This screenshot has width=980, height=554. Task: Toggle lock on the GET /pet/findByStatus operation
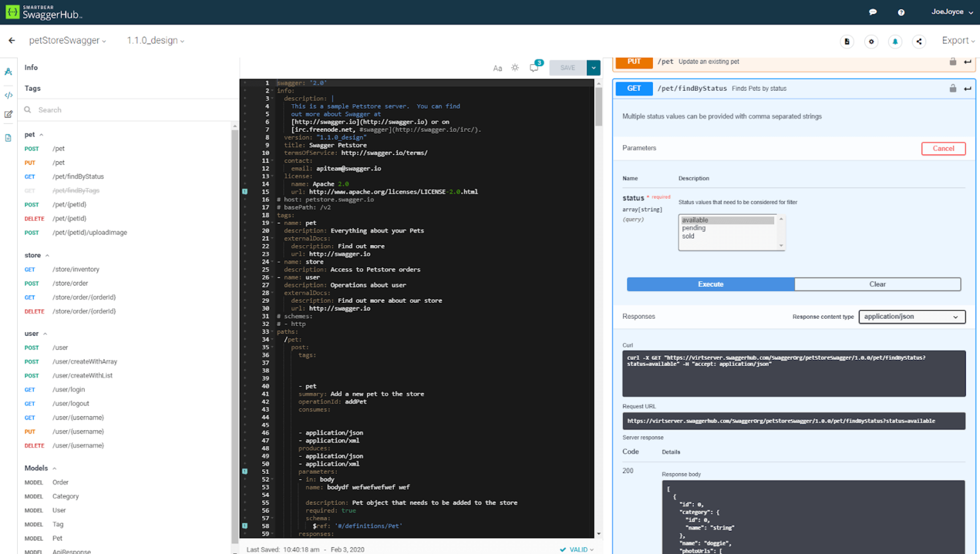tap(953, 88)
